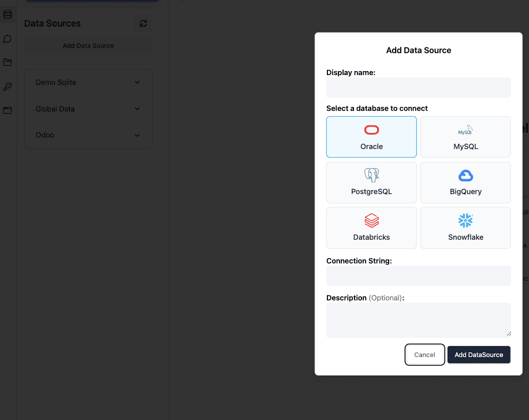529x420 pixels.
Task: Select the Oracle database option
Action: click(x=371, y=137)
